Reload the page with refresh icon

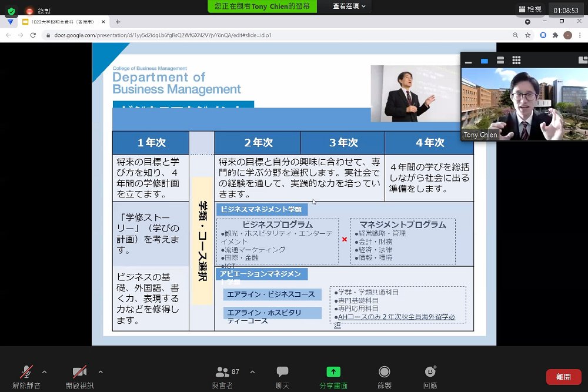pos(33,35)
